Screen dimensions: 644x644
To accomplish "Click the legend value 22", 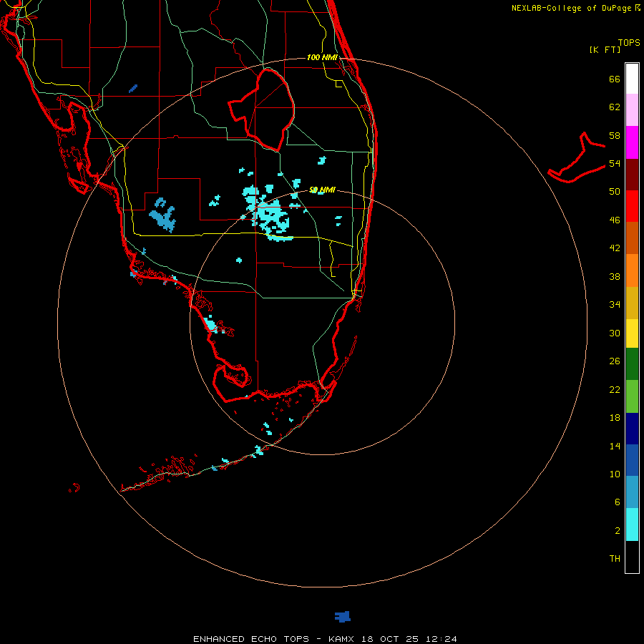I will [615, 389].
